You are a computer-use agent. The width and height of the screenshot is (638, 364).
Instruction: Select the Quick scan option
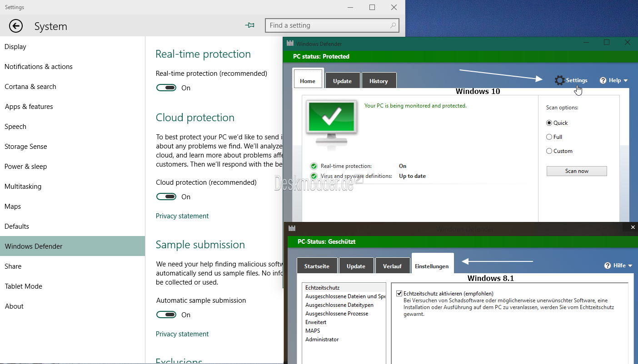pyautogui.click(x=549, y=123)
